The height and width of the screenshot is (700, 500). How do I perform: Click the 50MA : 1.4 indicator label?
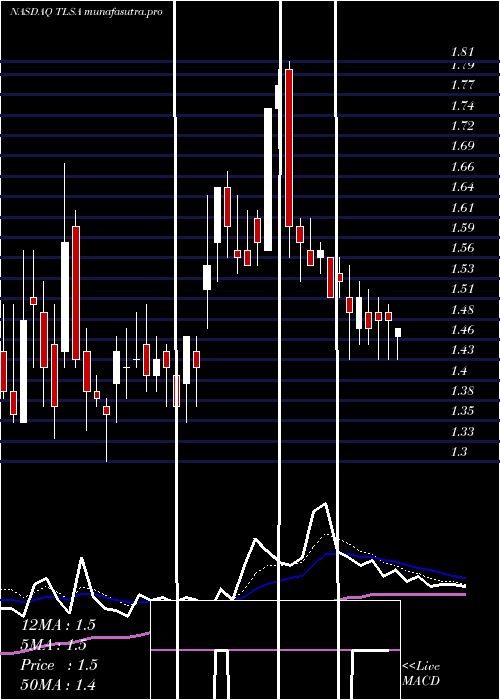[x=58, y=685]
